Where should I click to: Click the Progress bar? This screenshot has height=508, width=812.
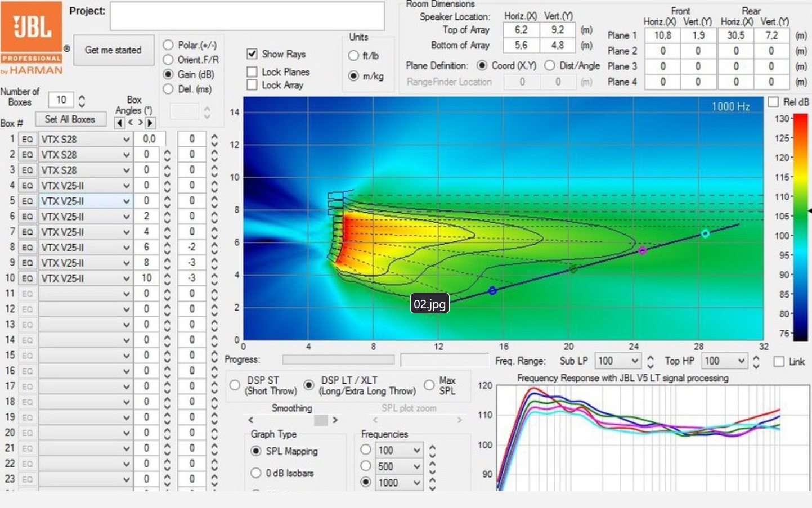click(x=338, y=359)
